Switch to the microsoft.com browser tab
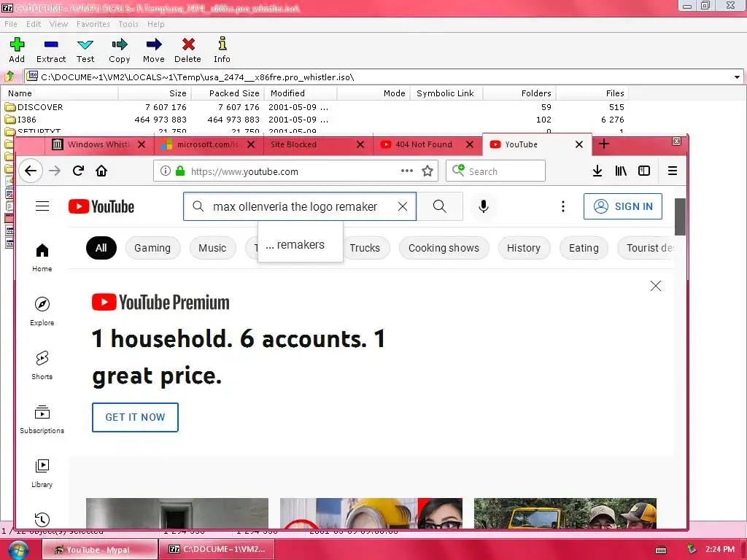The height and width of the screenshot is (560, 747). pyautogui.click(x=208, y=144)
